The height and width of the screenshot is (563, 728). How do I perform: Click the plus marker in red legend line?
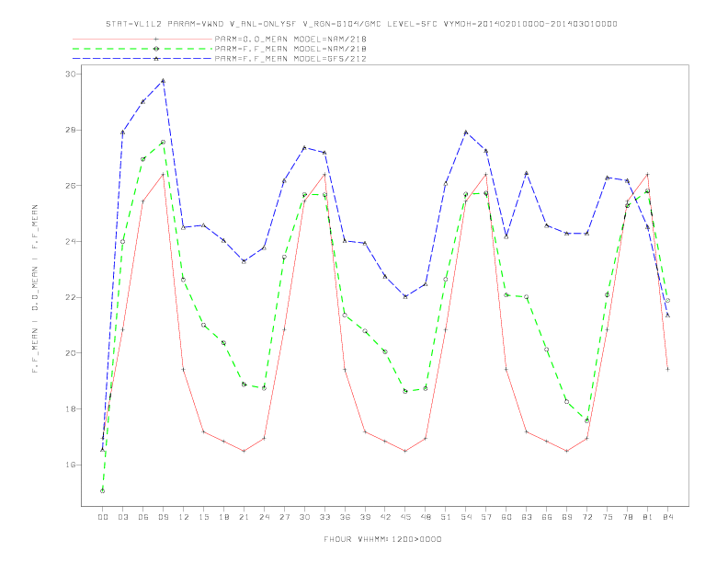point(156,39)
